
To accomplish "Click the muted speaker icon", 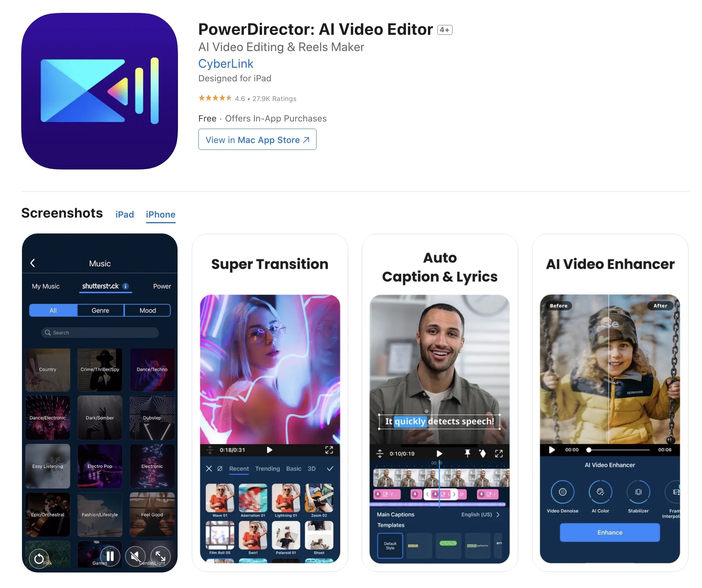I will [135, 556].
